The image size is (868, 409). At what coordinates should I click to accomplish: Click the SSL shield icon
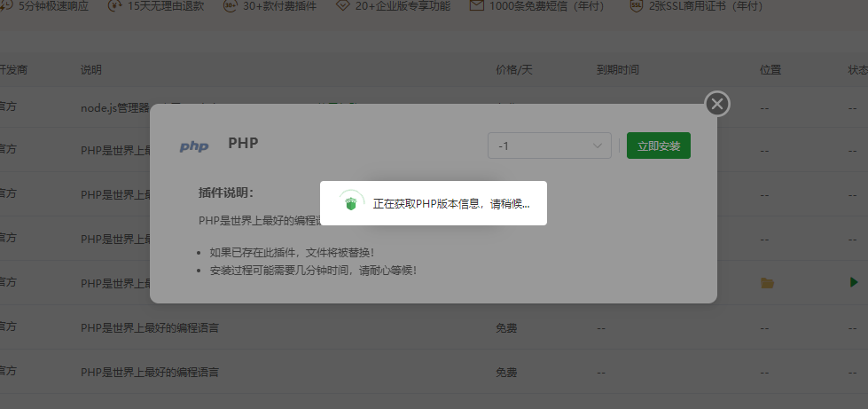click(637, 6)
